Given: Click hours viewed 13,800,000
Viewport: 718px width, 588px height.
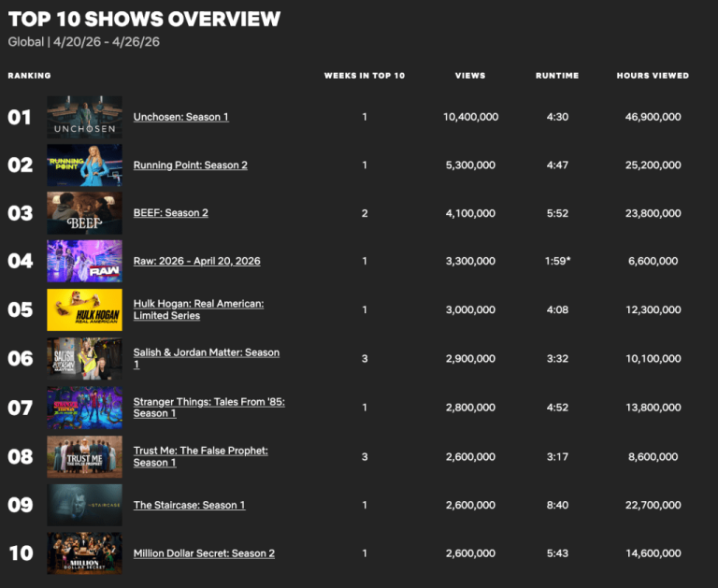Looking at the screenshot, I should (653, 407).
